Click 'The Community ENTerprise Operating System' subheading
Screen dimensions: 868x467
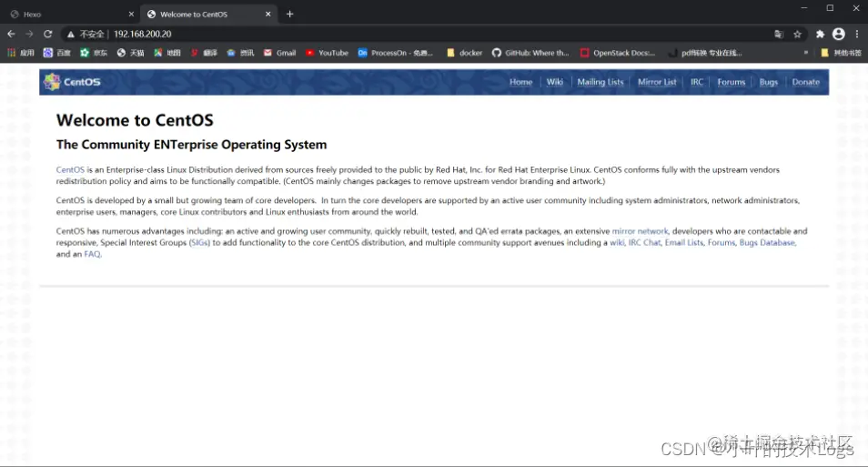point(192,145)
